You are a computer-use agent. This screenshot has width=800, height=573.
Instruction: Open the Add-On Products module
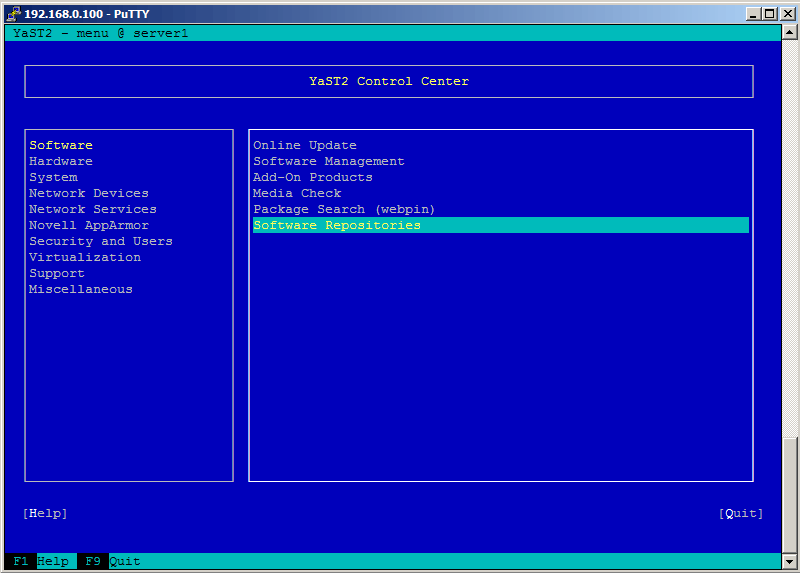pyautogui.click(x=313, y=178)
